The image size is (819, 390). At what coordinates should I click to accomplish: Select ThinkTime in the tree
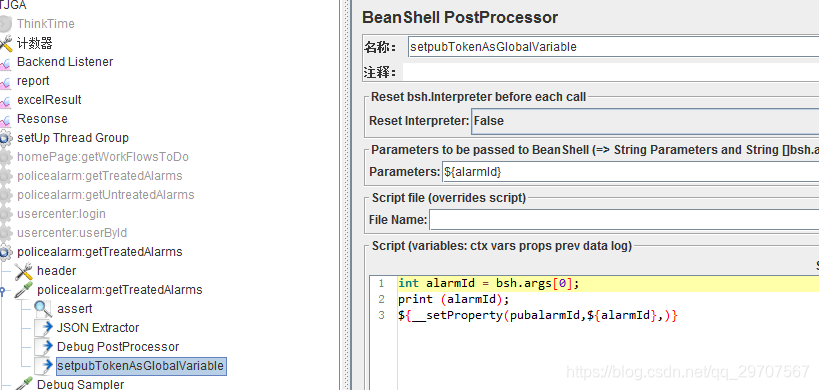(x=45, y=24)
